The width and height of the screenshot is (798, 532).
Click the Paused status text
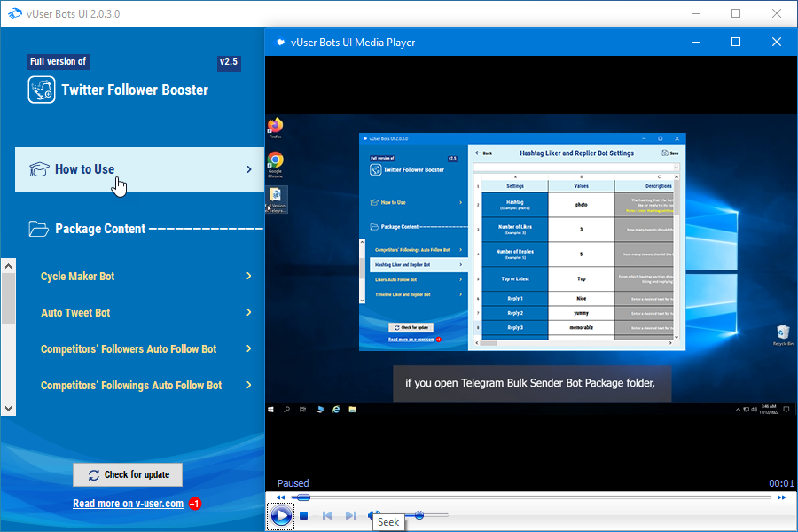click(x=293, y=483)
